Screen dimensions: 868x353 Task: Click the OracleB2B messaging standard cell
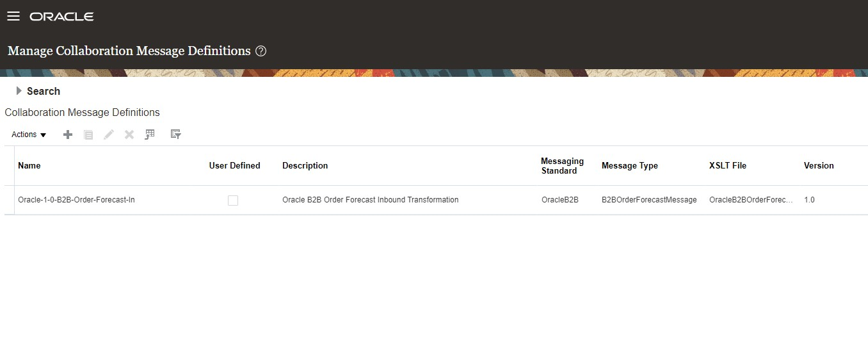(x=560, y=200)
